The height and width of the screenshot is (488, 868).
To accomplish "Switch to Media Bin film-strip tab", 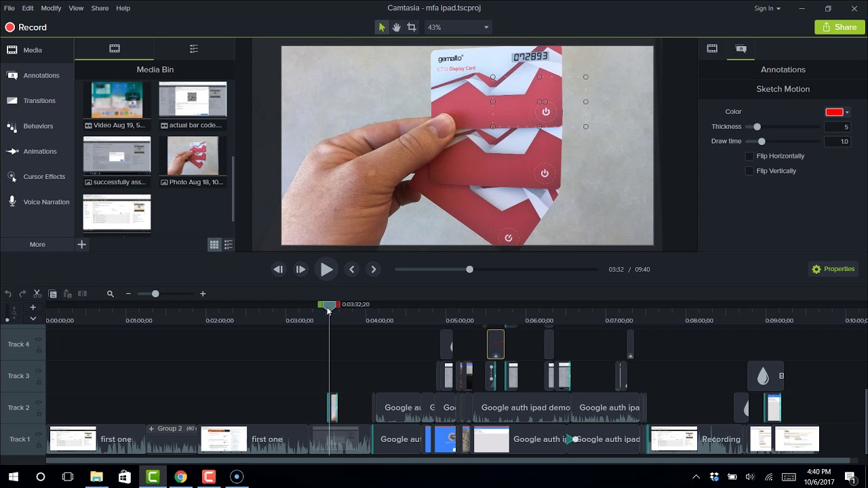I will (x=115, y=49).
